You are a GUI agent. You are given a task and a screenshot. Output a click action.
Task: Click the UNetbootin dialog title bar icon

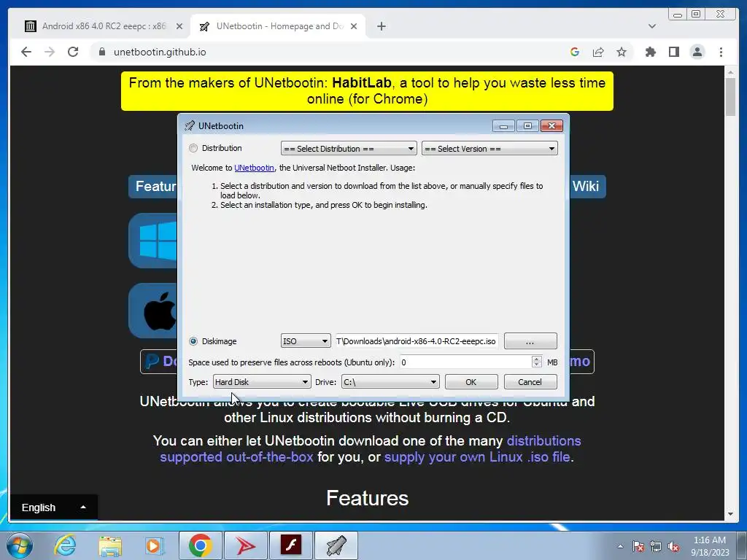(x=190, y=125)
